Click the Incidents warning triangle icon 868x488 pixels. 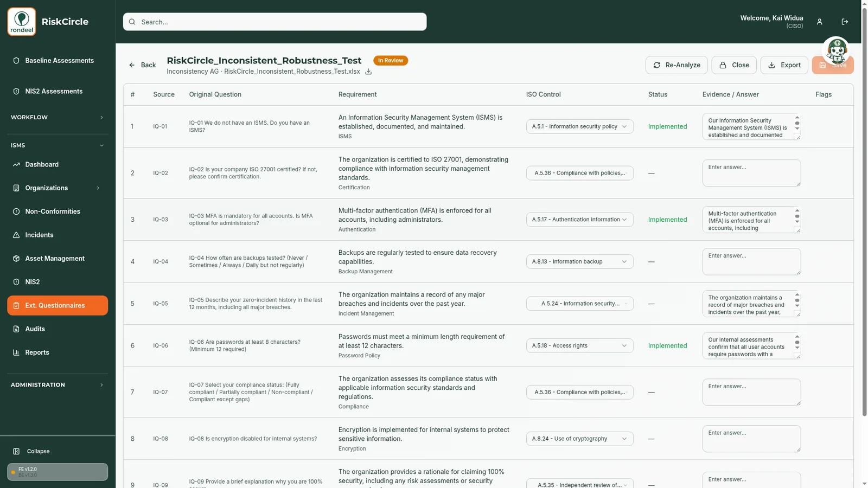click(16, 235)
